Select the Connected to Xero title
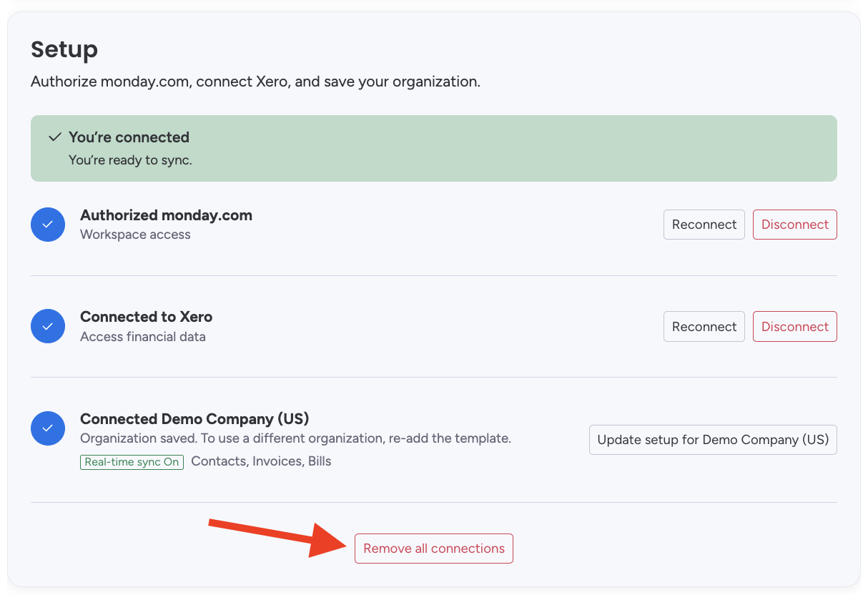The image size is (868, 595). 146,317
